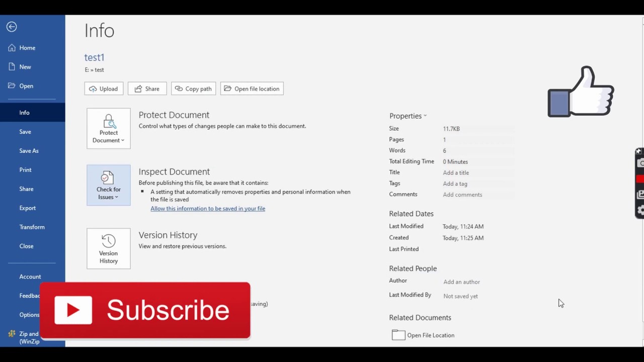Click the WinZip add-in icon in sidebar
The height and width of the screenshot is (362, 644).
point(12,334)
